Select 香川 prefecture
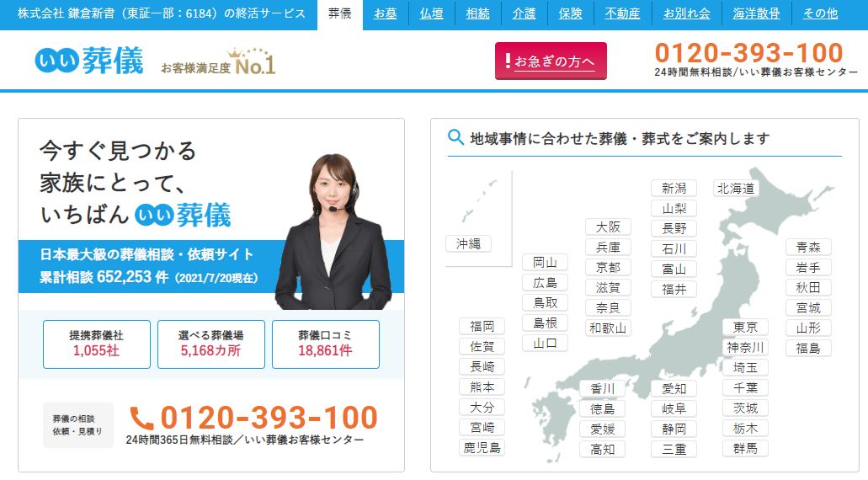Screen dimensions: 868x480 tap(602, 389)
